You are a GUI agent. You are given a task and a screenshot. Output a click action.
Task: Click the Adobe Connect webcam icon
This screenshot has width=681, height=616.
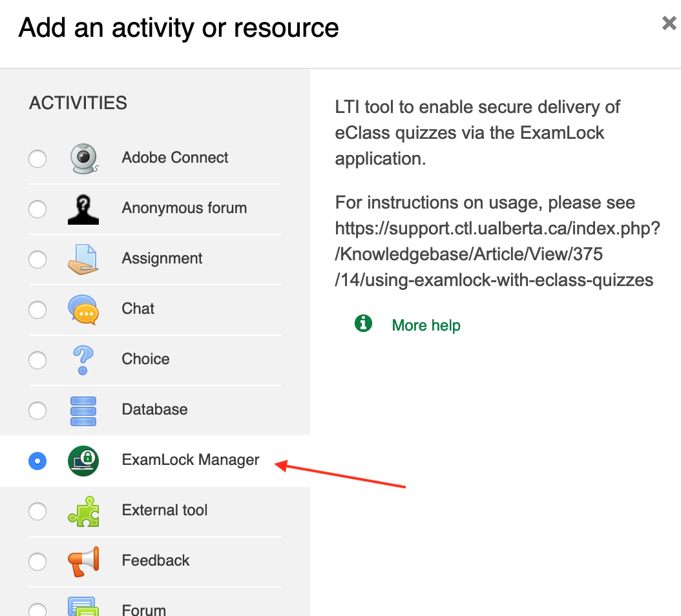click(83, 158)
